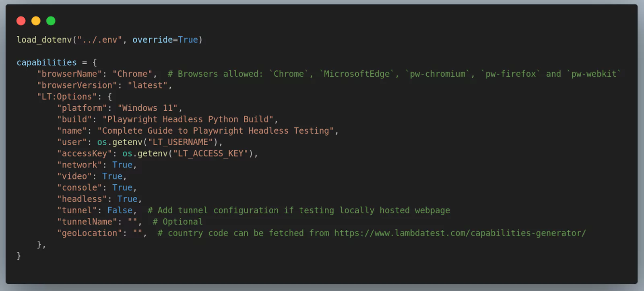Click the "Playwright Headless Python Build" string
Viewport: 644px width, 291px height.
(x=188, y=120)
